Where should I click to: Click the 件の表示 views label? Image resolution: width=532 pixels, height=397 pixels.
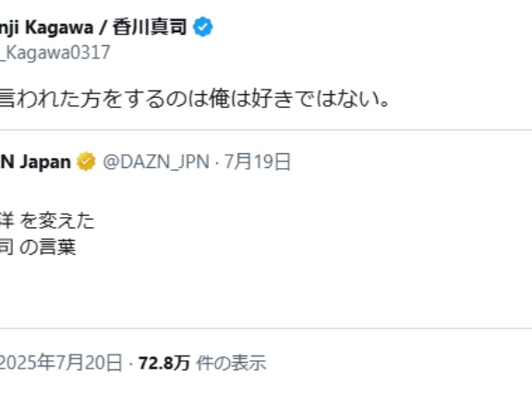tap(231, 363)
